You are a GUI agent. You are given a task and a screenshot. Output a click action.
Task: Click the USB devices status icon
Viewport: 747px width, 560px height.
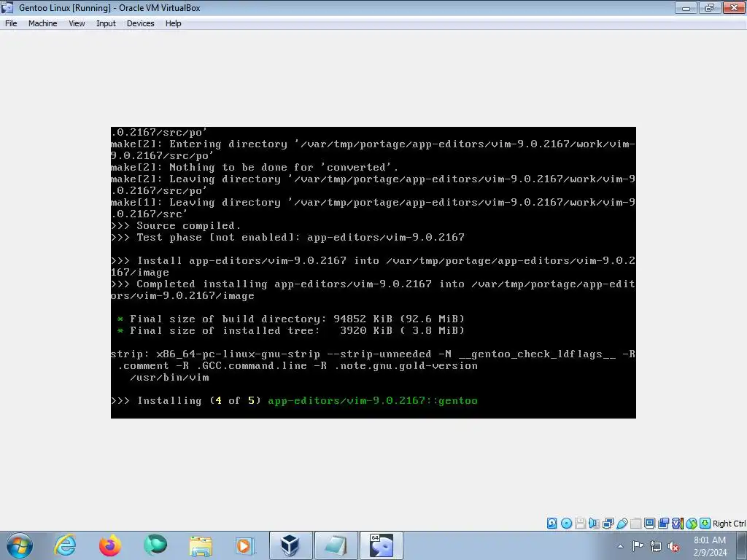[622, 524]
